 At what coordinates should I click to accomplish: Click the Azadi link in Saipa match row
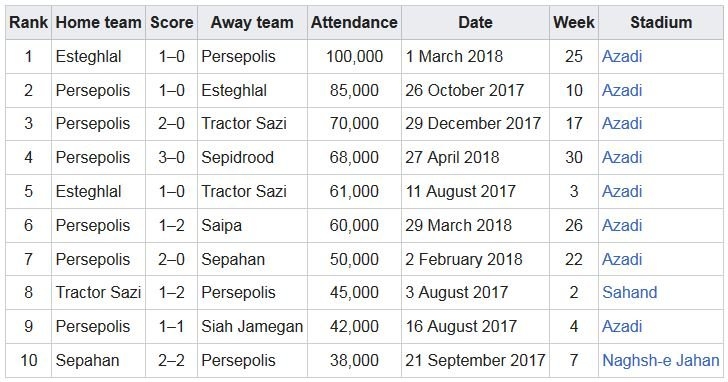[x=622, y=225]
